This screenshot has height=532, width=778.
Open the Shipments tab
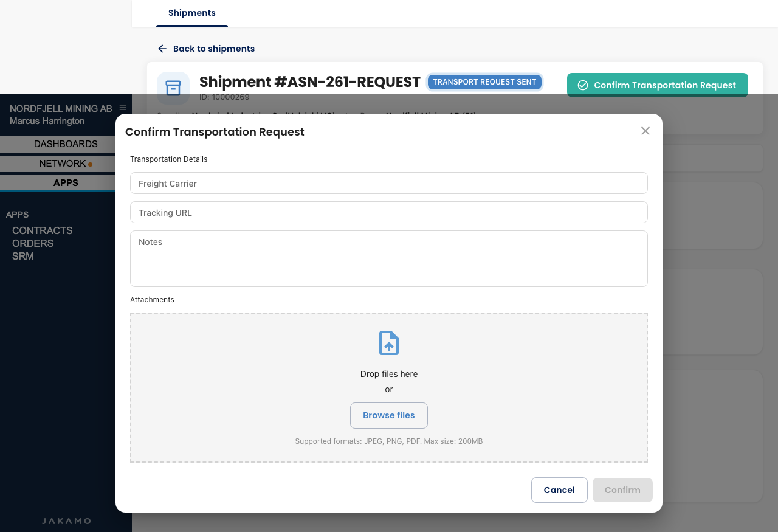click(192, 13)
